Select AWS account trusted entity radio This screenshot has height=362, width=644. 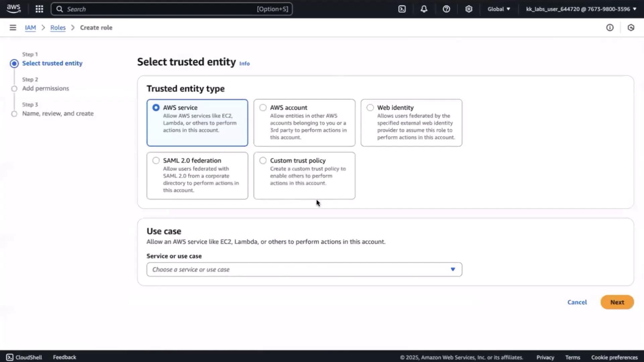(263, 108)
